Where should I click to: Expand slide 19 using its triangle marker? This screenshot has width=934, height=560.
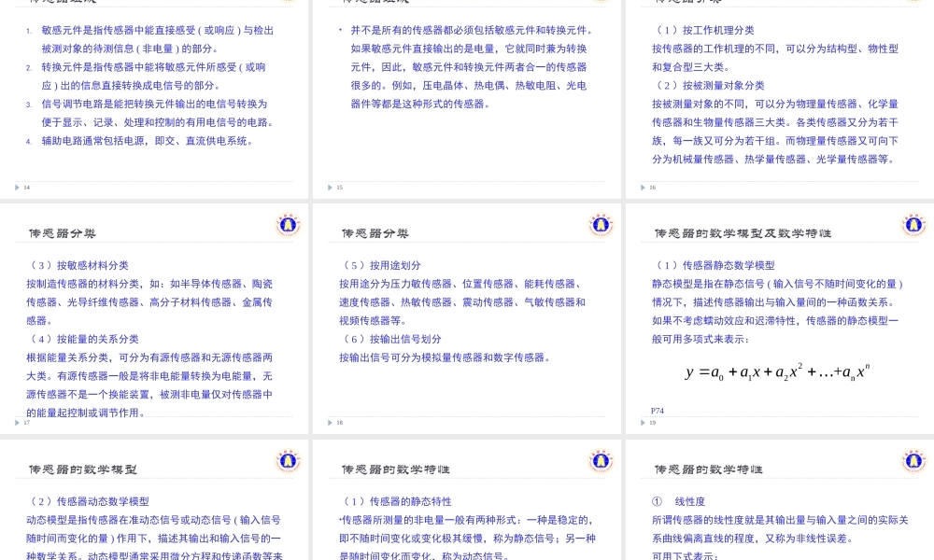pos(643,422)
